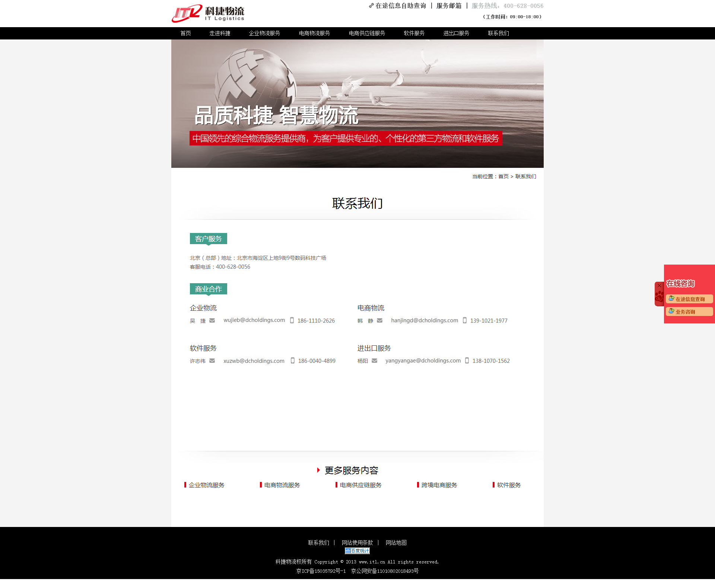Image resolution: width=715 pixels, height=588 pixels.
Task: Click 首页 in the breadcrumb trail
Action: (x=503, y=176)
